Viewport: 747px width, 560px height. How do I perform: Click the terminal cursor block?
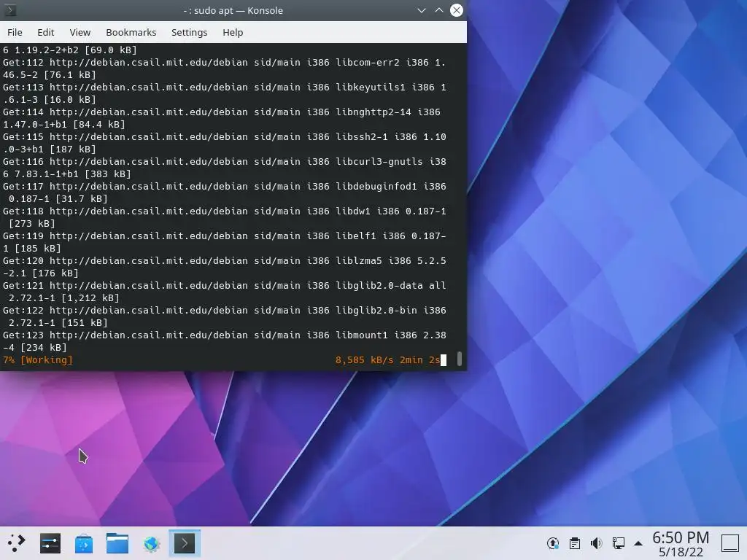[444, 360]
